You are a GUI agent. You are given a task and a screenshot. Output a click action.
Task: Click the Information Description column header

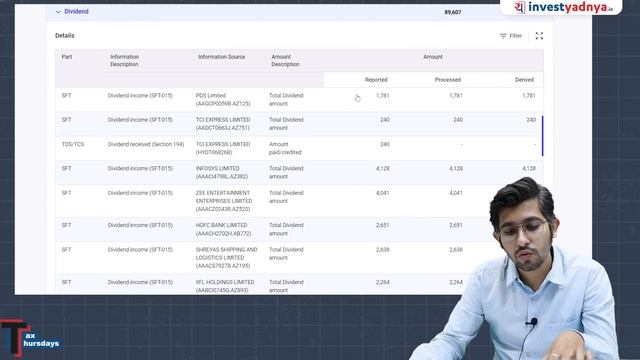[124, 60]
